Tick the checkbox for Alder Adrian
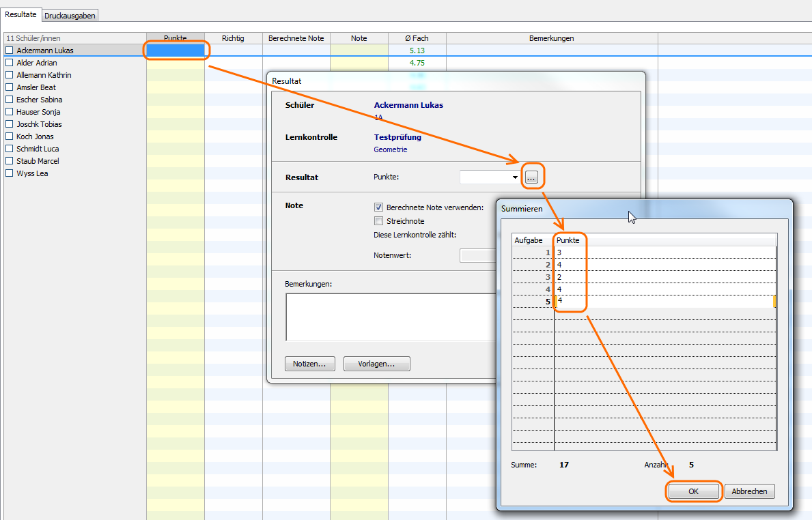The height and width of the screenshot is (520, 812). 10,63
